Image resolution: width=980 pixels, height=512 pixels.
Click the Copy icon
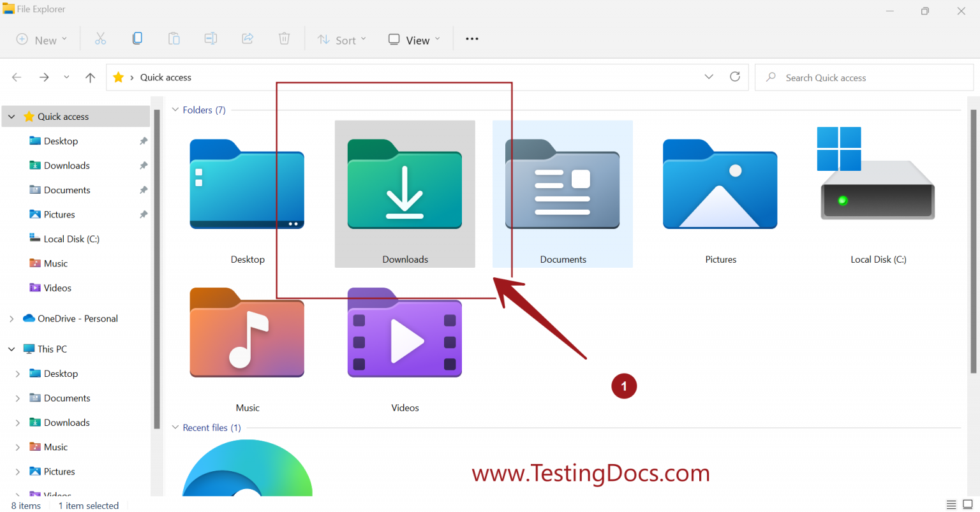(137, 38)
